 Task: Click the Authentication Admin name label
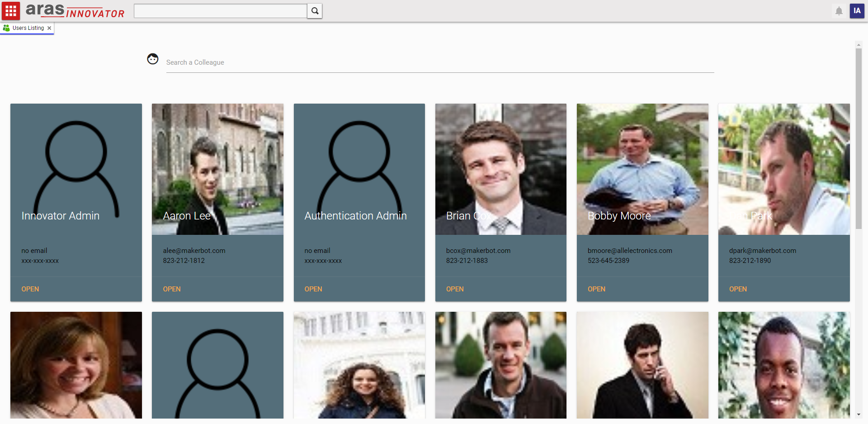(x=355, y=216)
